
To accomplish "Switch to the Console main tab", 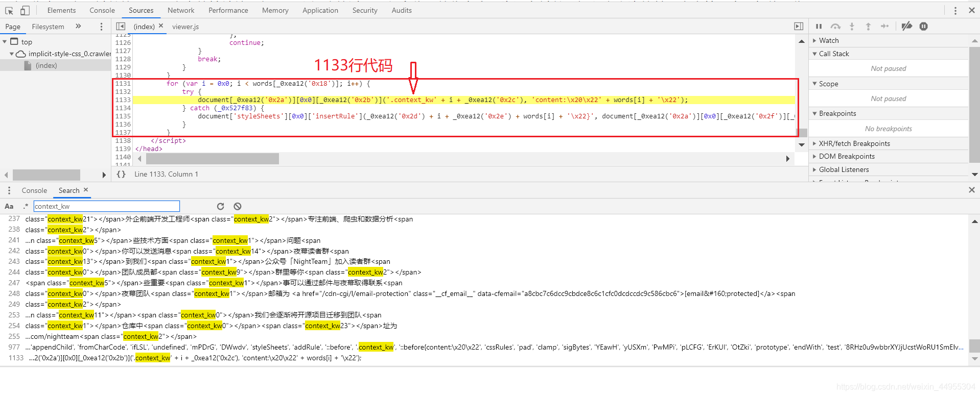I will 102,10.
